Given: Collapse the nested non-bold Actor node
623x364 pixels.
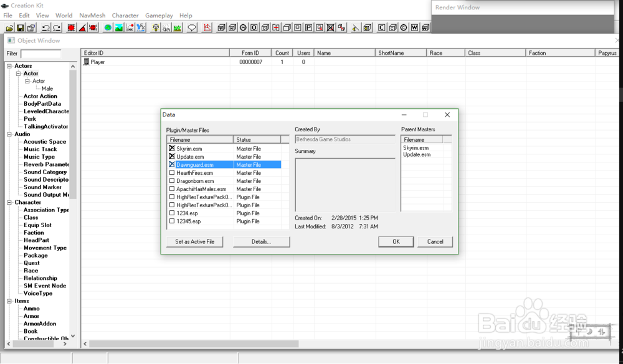Looking at the screenshot, I should click(27, 81).
